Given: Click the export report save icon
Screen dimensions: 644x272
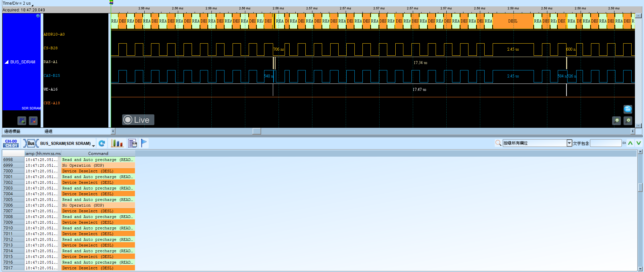Looking at the screenshot, I should (133, 144).
